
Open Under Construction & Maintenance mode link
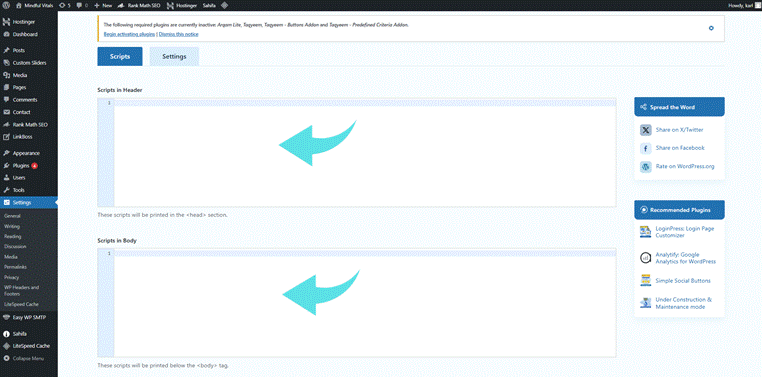(x=684, y=303)
